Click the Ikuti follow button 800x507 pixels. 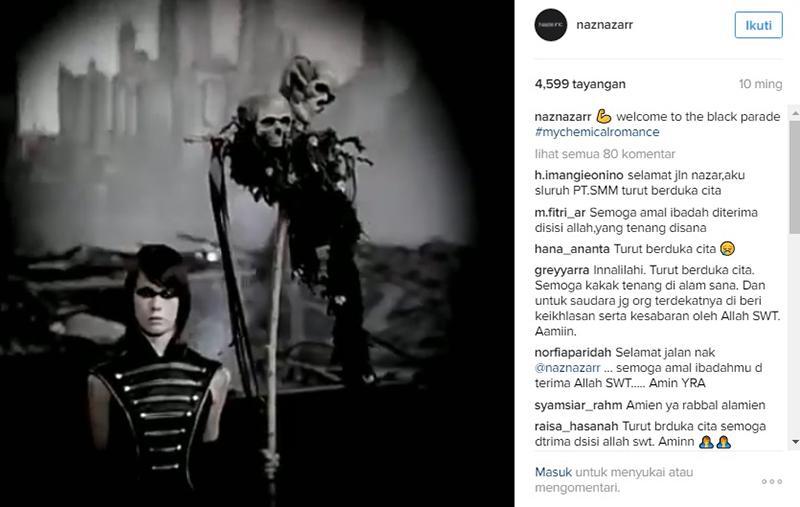coord(758,25)
